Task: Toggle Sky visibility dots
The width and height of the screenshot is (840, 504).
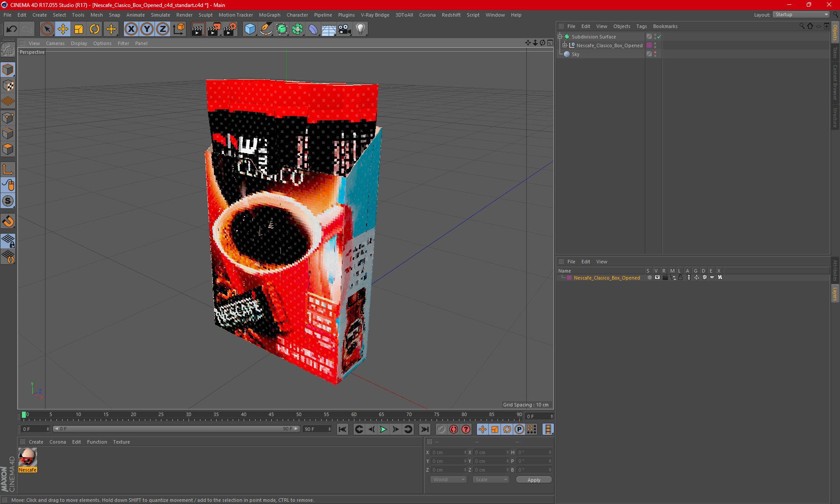Action: click(655, 54)
